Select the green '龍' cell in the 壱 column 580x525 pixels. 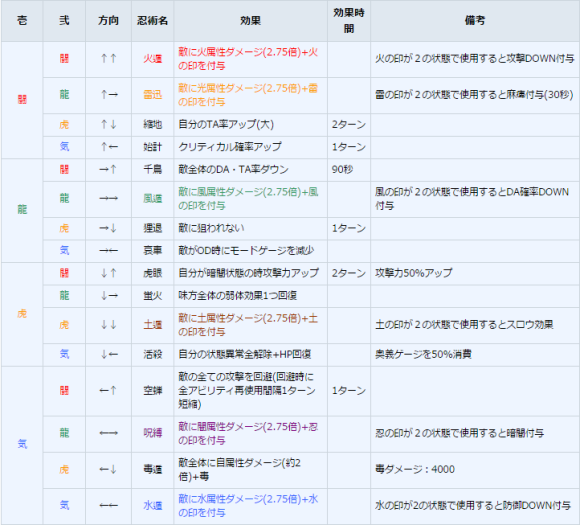(22, 210)
